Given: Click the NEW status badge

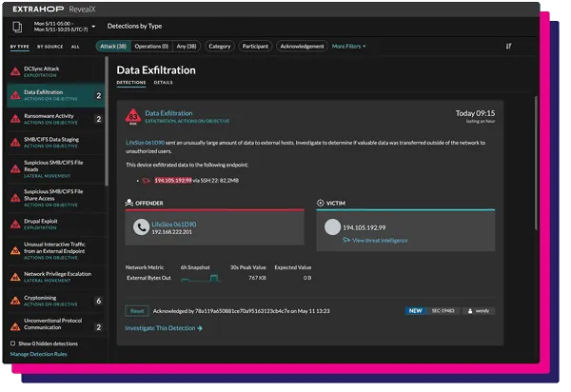Looking at the screenshot, I should (x=415, y=311).
